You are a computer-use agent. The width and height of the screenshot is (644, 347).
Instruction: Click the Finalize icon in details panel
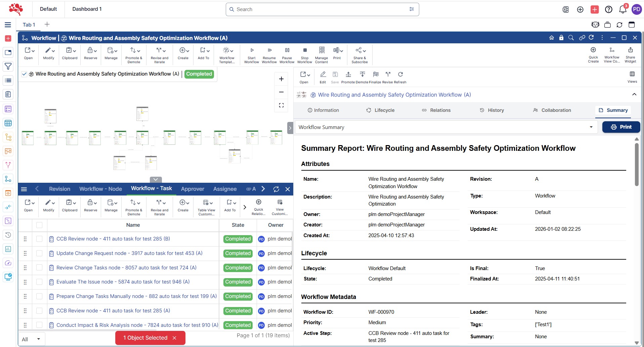[376, 74]
